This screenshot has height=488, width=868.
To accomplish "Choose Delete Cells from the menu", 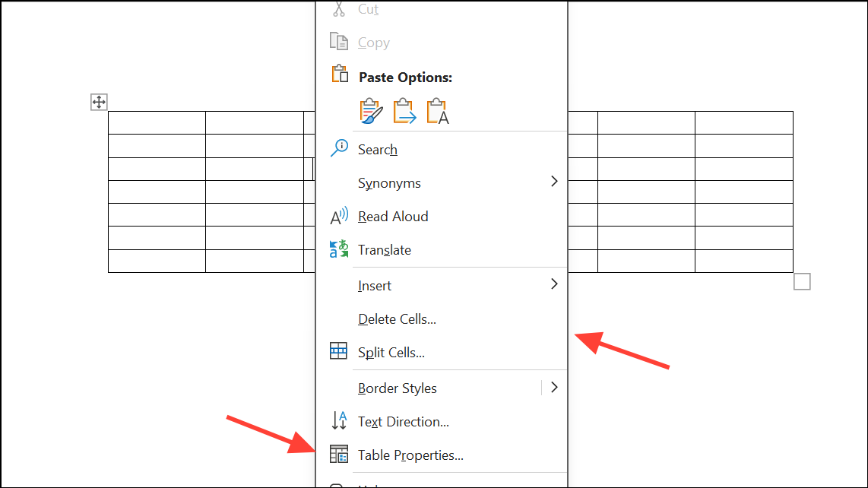I will click(396, 318).
